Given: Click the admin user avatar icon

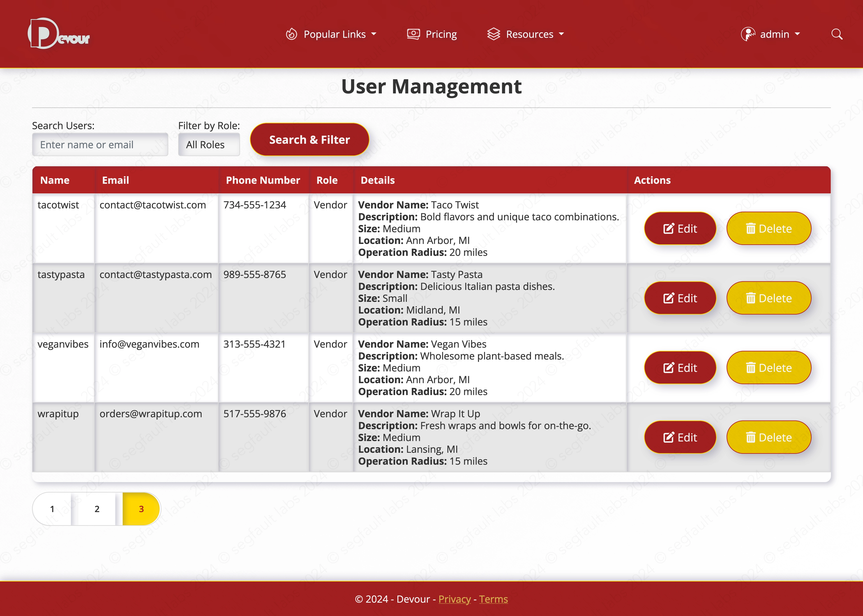Looking at the screenshot, I should point(748,34).
